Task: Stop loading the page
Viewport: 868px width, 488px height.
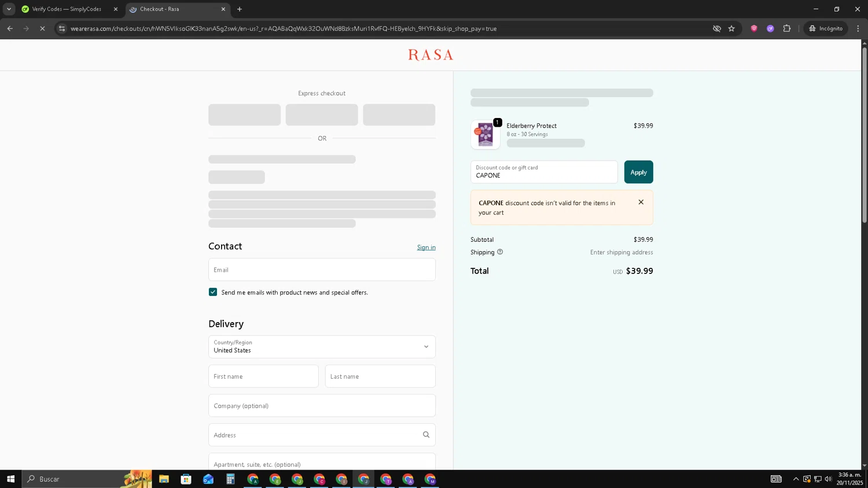Action: click(42, 28)
